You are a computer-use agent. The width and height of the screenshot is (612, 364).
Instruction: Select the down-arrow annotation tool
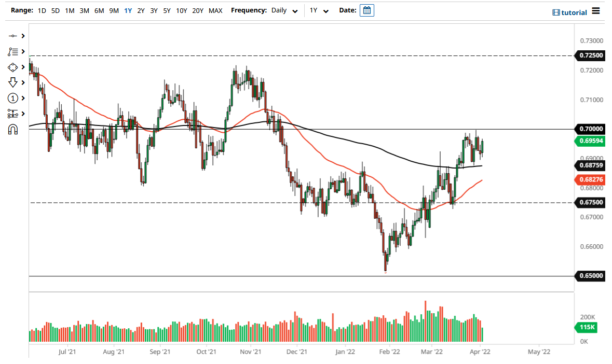point(13,82)
